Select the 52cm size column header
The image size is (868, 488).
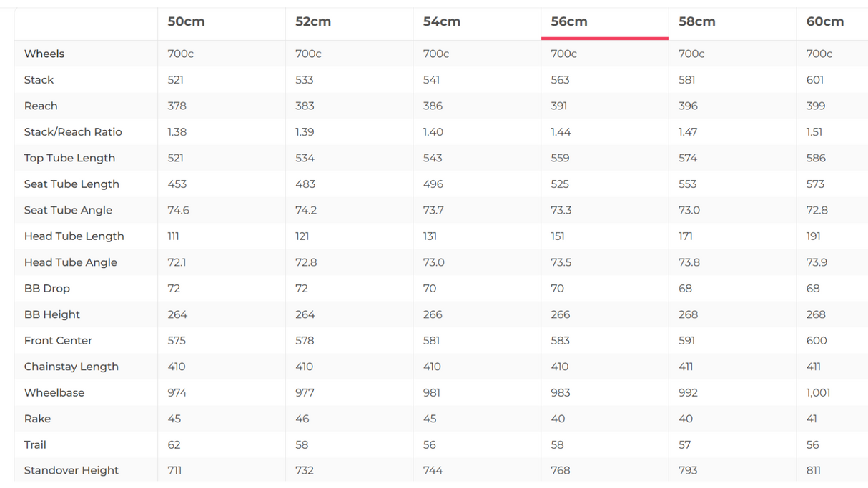[x=313, y=21]
